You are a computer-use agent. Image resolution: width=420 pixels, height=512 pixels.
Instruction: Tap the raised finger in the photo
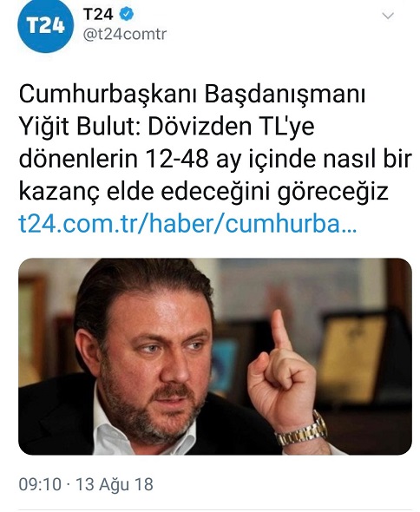pyautogui.click(x=281, y=330)
